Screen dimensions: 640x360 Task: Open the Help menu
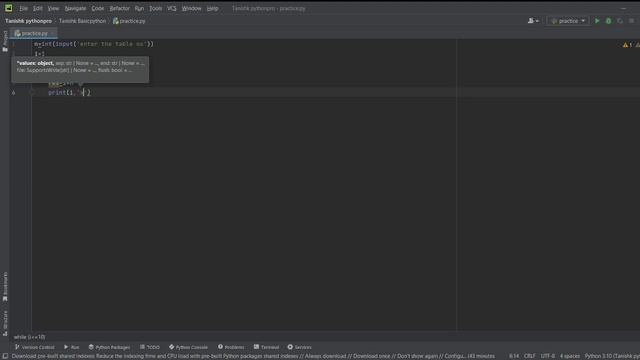(x=212, y=9)
